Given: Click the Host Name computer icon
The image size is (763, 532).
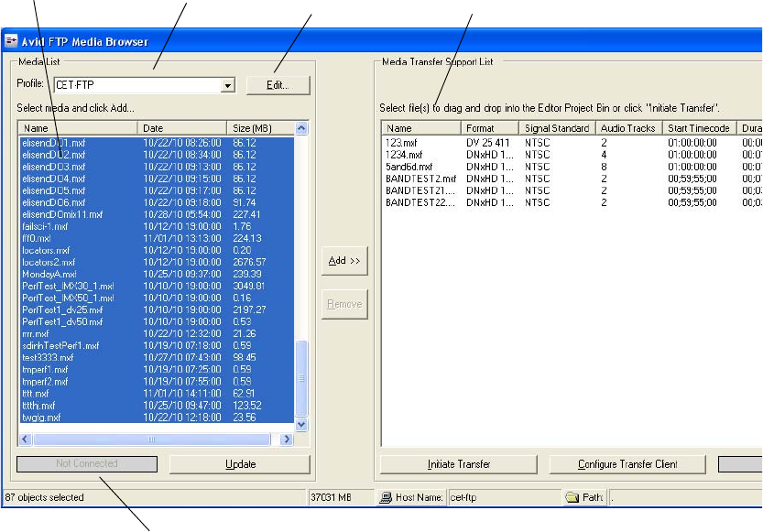Looking at the screenshot, I should [386, 497].
